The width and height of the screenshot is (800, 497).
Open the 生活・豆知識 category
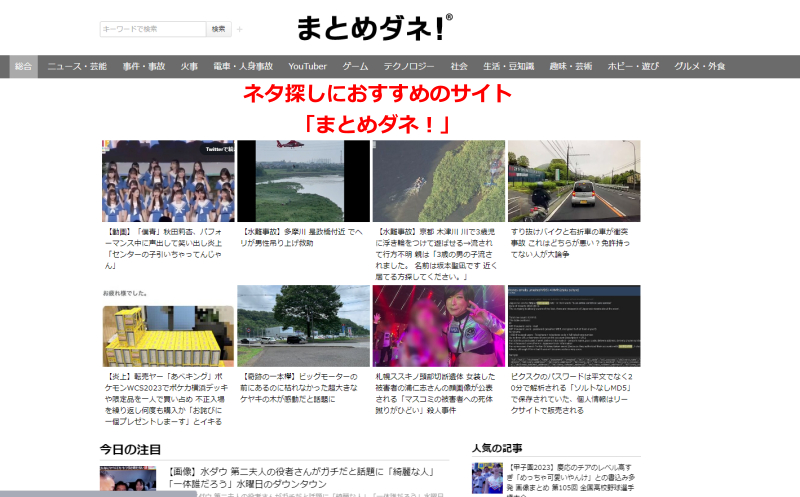(509, 66)
